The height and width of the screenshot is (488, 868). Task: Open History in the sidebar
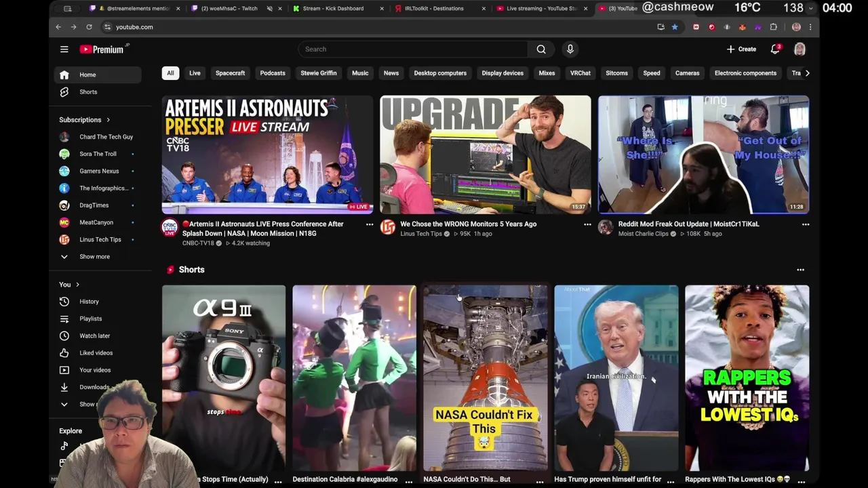pos(98,302)
